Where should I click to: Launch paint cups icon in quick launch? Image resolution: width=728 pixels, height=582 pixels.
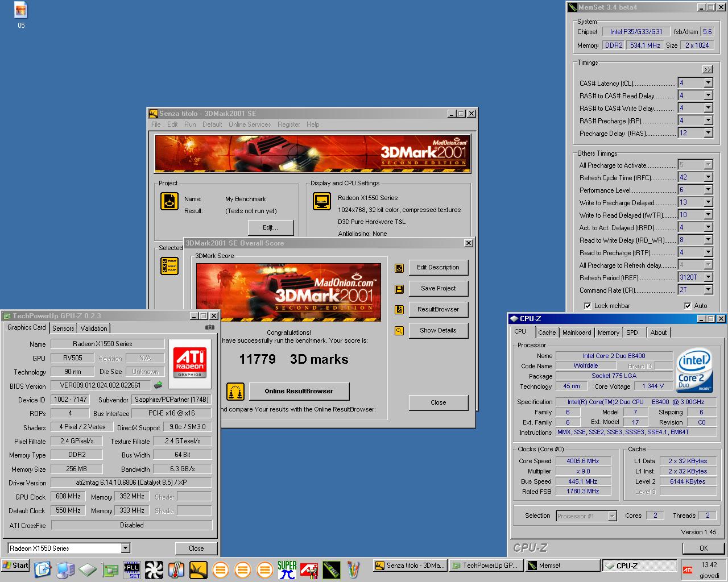(353, 569)
